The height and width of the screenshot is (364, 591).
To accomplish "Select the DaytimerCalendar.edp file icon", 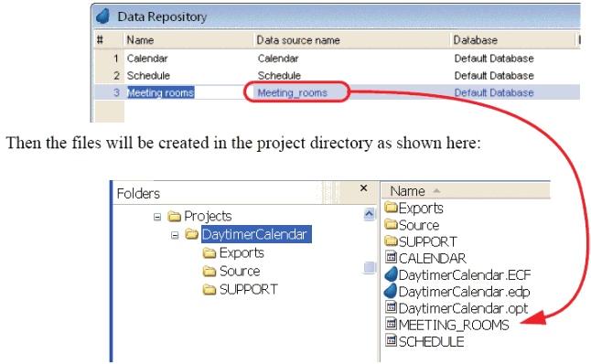I will [x=391, y=291].
